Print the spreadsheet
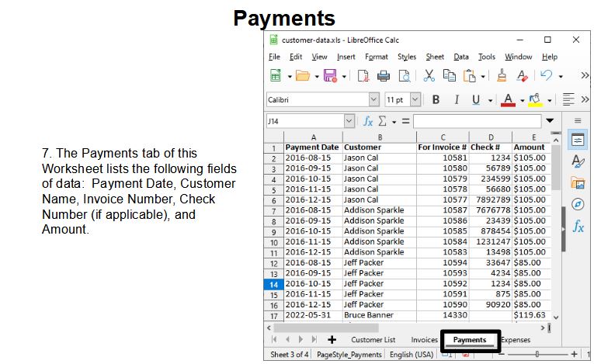Screen dimensions: 594x364 pos(384,76)
